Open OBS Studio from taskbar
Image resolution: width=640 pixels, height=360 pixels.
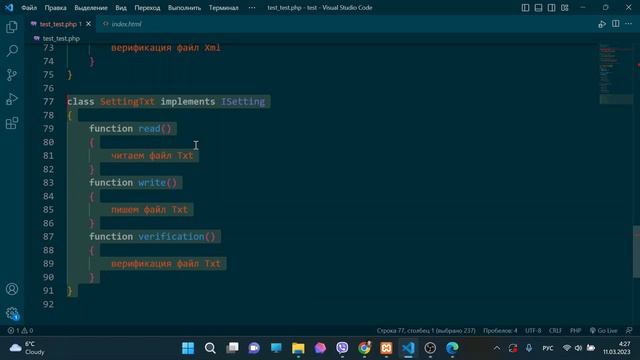pos(430,348)
